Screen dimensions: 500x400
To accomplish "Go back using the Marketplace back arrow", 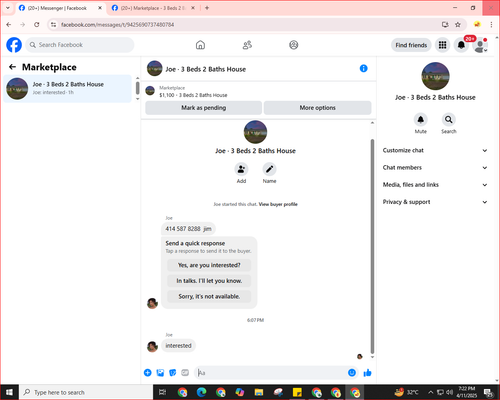I will (x=12, y=67).
